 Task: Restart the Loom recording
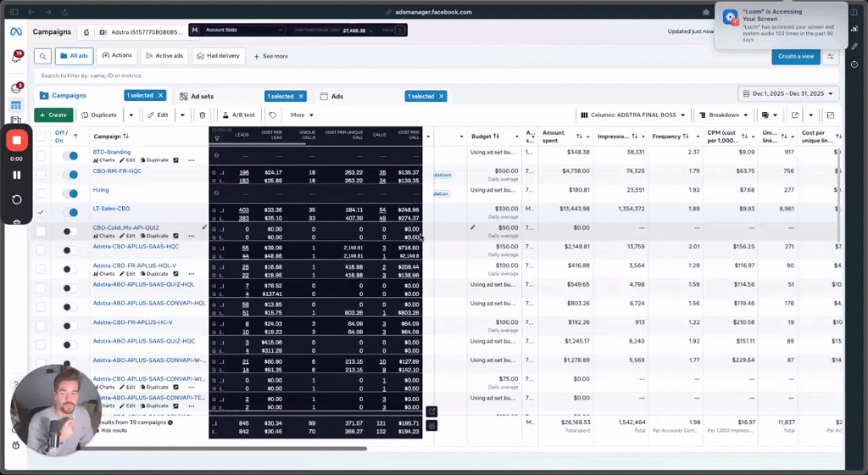(17, 199)
